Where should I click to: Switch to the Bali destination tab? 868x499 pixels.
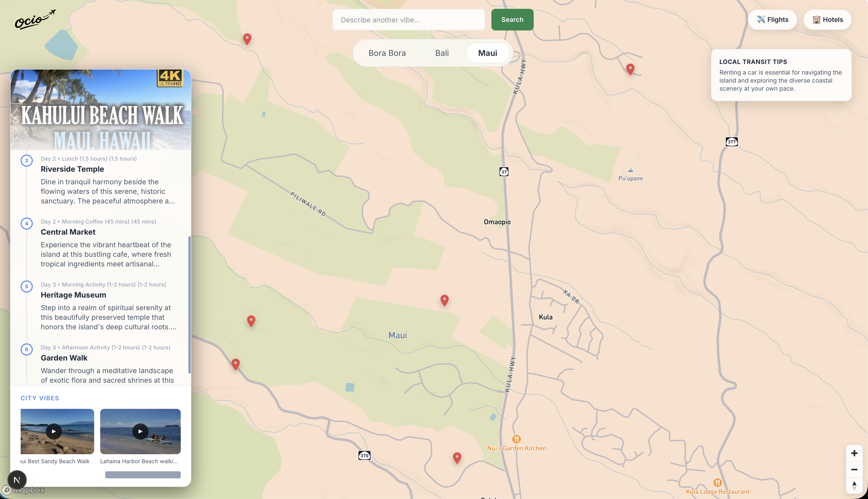442,53
